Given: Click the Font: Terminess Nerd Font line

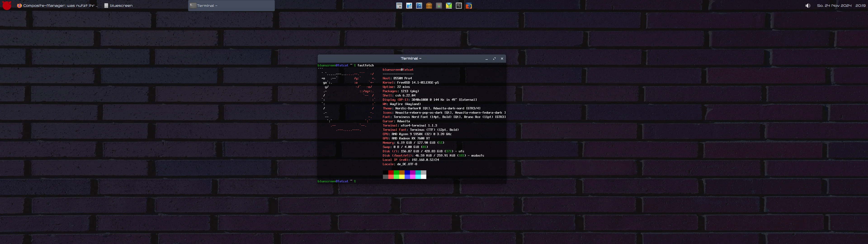Looking at the screenshot, I should pos(444,117).
